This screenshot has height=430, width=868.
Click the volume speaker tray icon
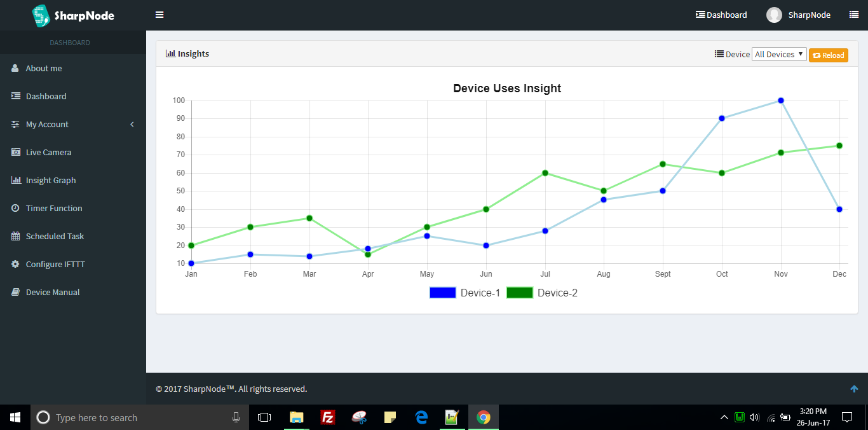[754, 417]
